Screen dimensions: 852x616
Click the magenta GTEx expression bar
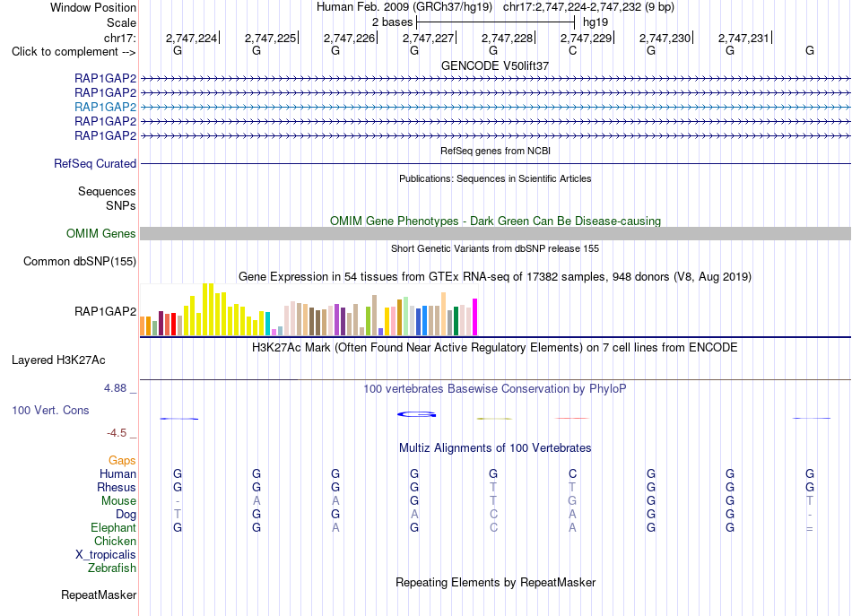point(475,317)
